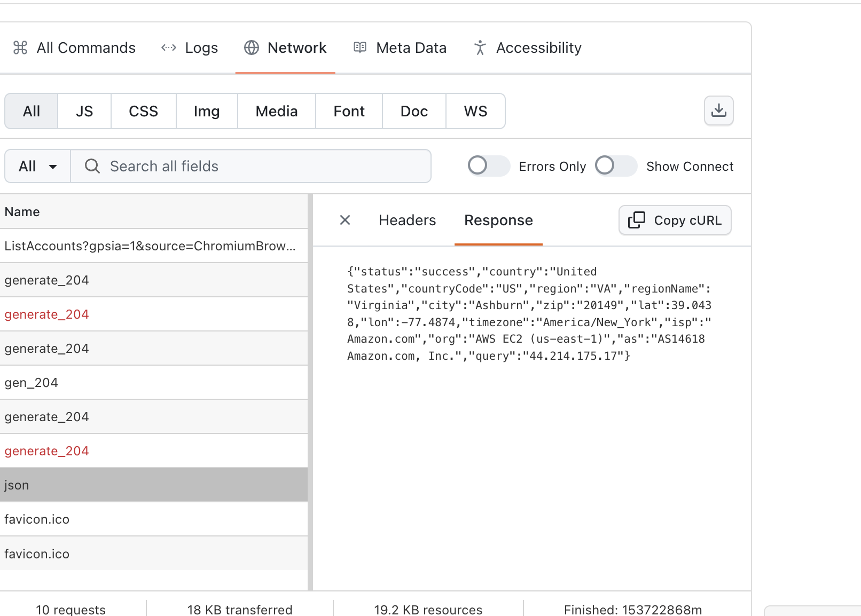The width and height of the screenshot is (861, 616).
Task: Click the All Commands command icon
Action: pos(20,48)
